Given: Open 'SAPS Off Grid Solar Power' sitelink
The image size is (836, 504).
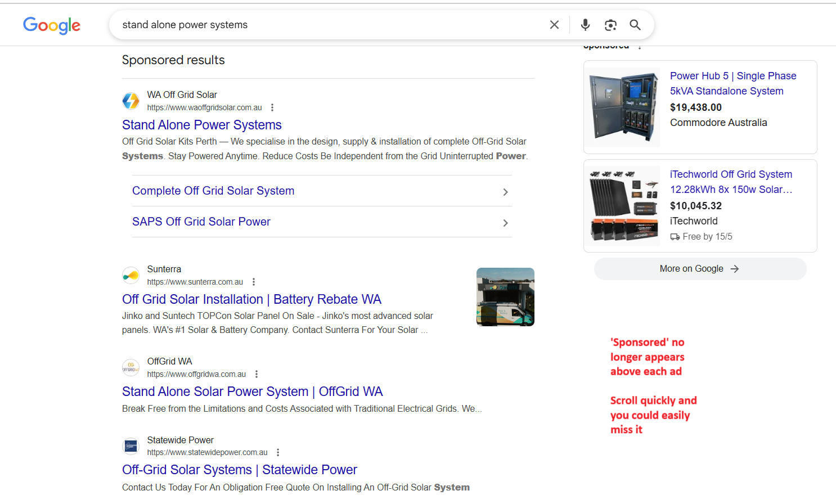Looking at the screenshot, I should [x=201, y=222].
